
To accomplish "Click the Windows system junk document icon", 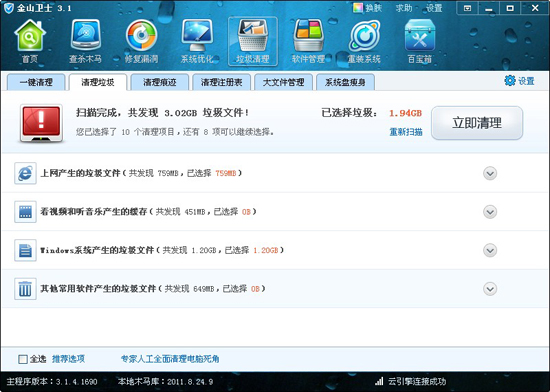I will [25, 250].
